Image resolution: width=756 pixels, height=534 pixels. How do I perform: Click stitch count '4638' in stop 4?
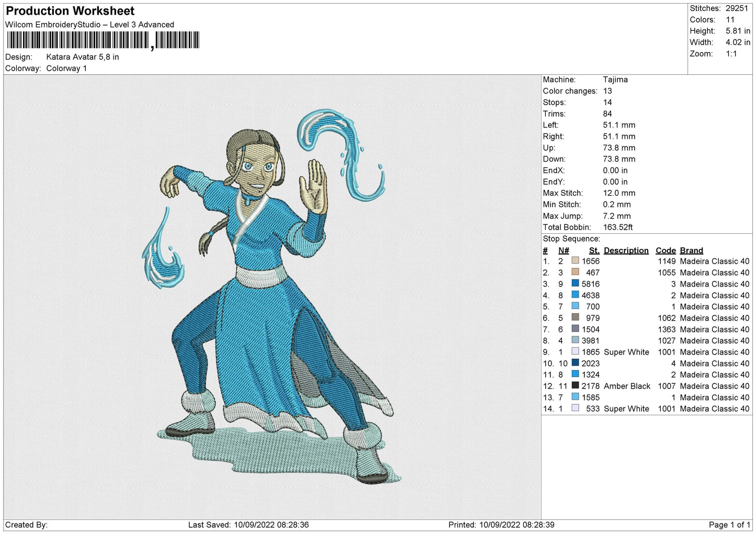tap(591, 296)
